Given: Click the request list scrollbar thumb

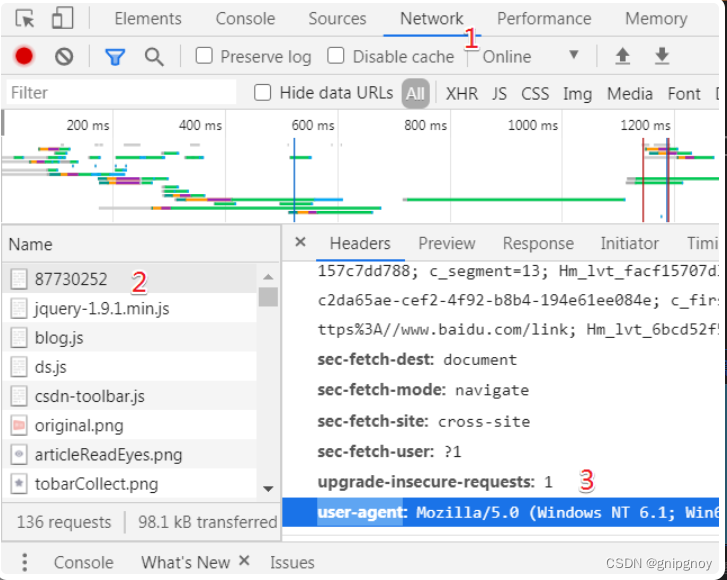Looking at the screenshot, I should (x=268, y=297).
